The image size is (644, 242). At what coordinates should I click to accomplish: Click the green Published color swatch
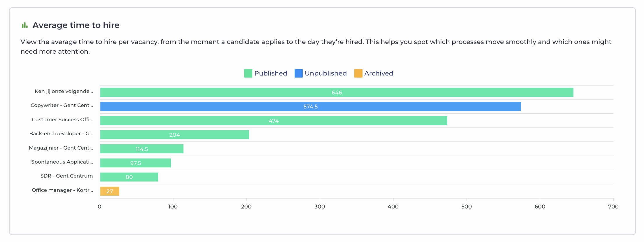(248, 73)
